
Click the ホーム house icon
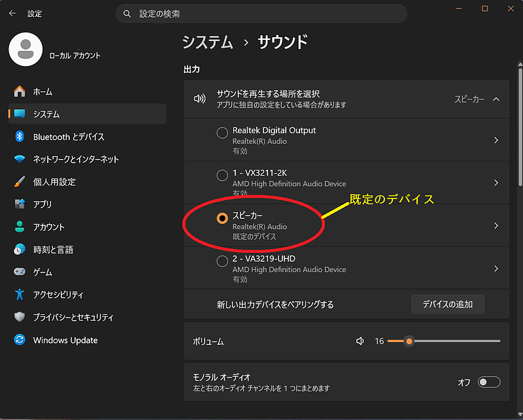(x=20, y=91)
